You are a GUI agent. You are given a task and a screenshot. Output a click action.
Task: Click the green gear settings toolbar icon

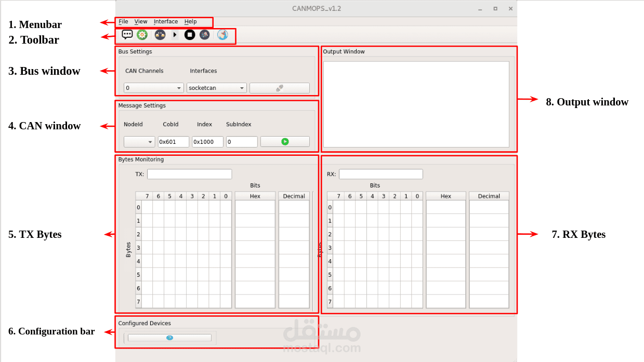click(142, 35)
